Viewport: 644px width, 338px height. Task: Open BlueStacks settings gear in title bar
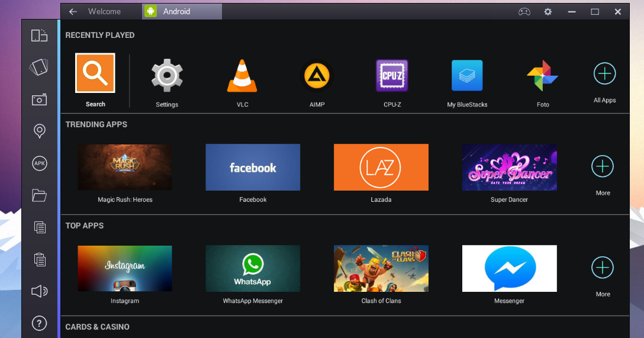(548, 12)
